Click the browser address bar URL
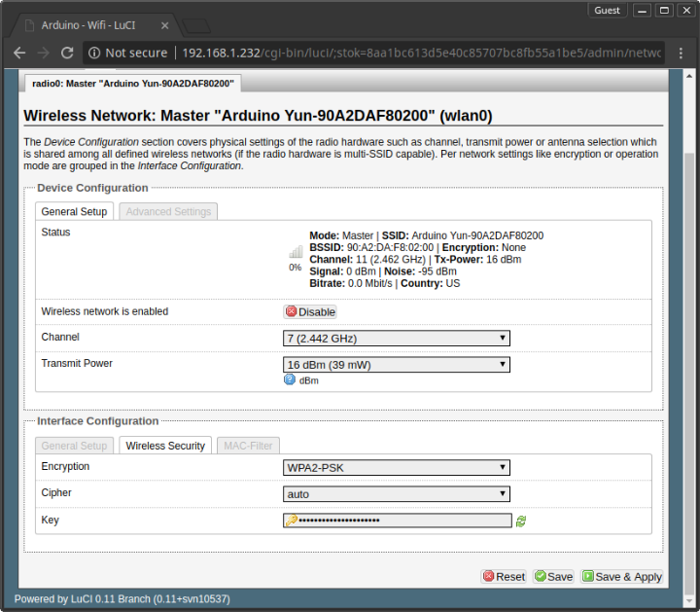The image size is (700, 612). [421, 54]
